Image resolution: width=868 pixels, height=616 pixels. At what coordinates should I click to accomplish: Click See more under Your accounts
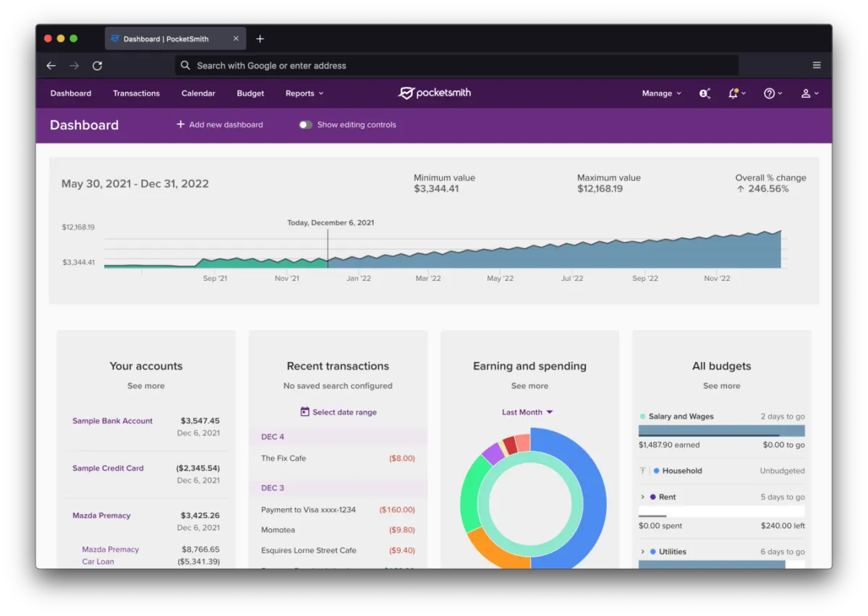click(146, 386)
